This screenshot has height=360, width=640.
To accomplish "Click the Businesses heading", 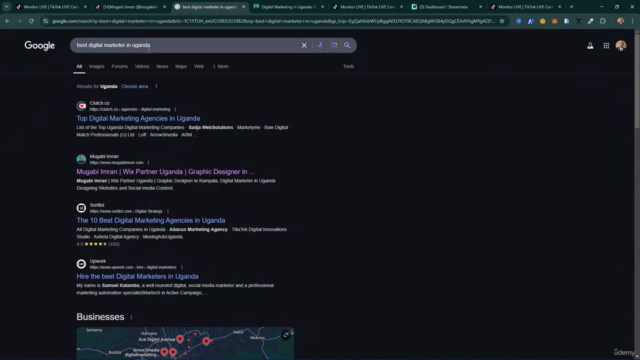I will coord(100,317).
